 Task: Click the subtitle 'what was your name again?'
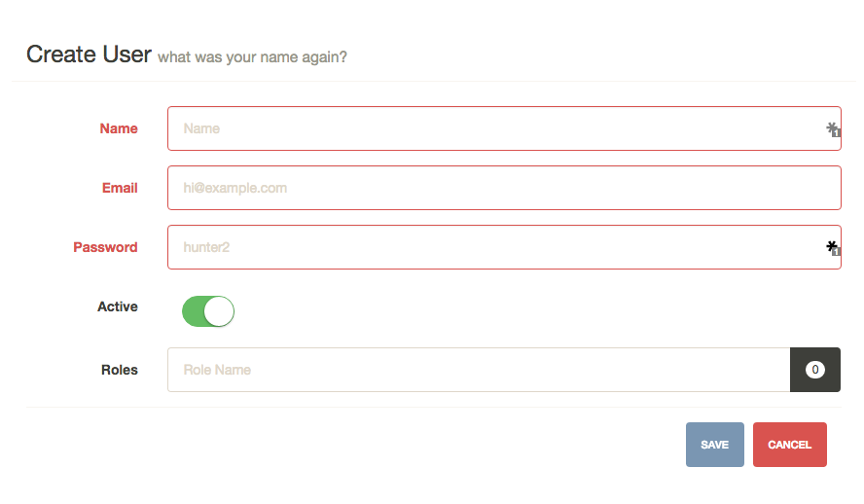click(252, 57)
